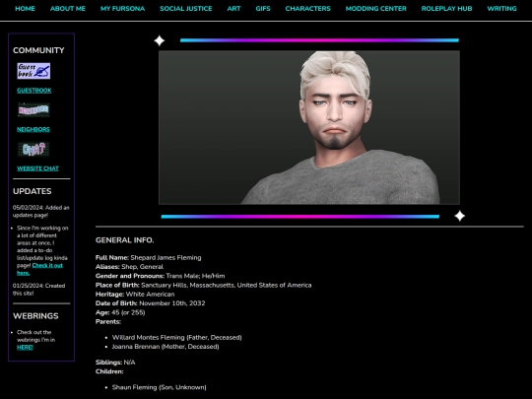Click the '01/25/2024: Created this site!' entry
532x399 pixels.
click(39, 290)
